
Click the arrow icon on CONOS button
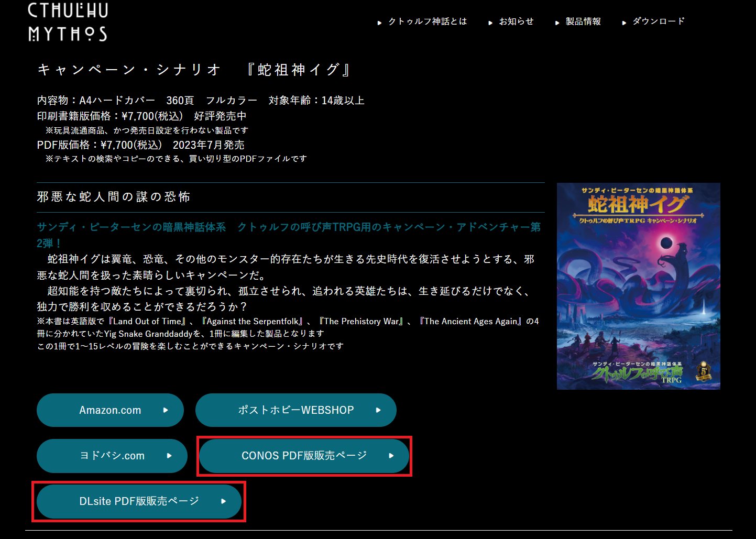[x=391, y=456]
